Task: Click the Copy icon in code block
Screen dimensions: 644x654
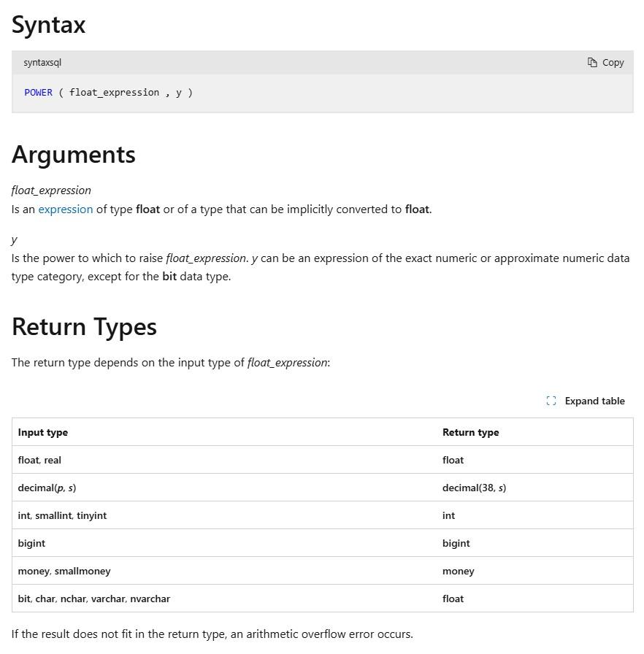Action: point(592,63)
